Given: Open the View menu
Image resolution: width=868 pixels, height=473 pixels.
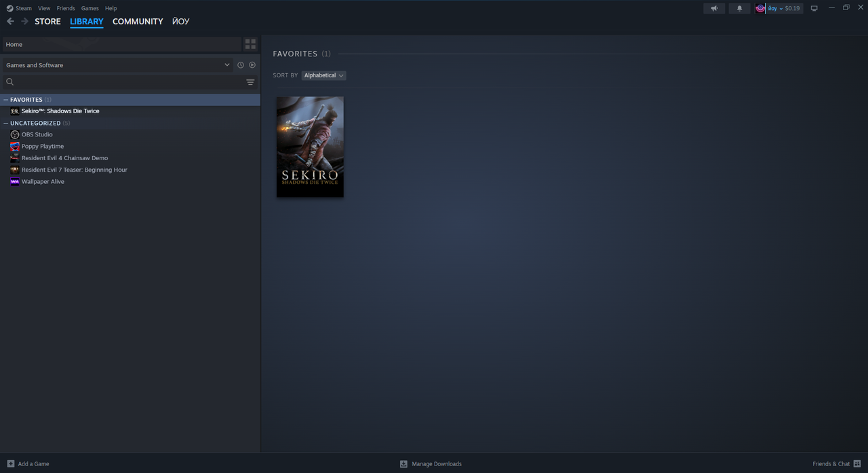Looking at the screenshot, I should [44, 8].
